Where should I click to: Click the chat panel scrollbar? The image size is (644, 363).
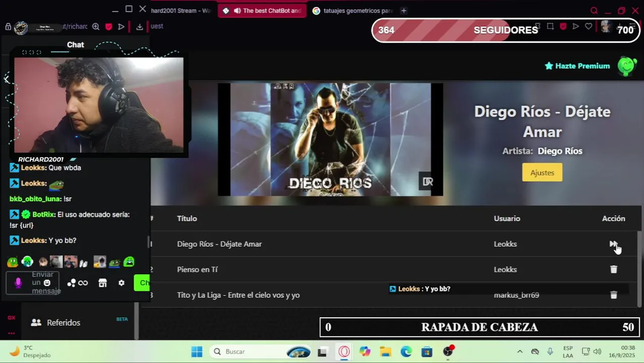coord(149,242)
